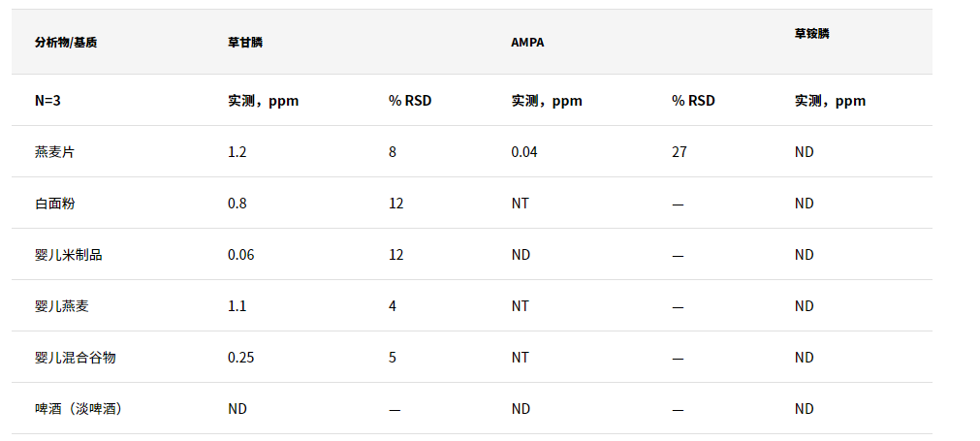Click the 0.25 value for 婴儿混合谷物
Image resolution: width=980 pixels, height=441 pixels.
tap(240, 358)
